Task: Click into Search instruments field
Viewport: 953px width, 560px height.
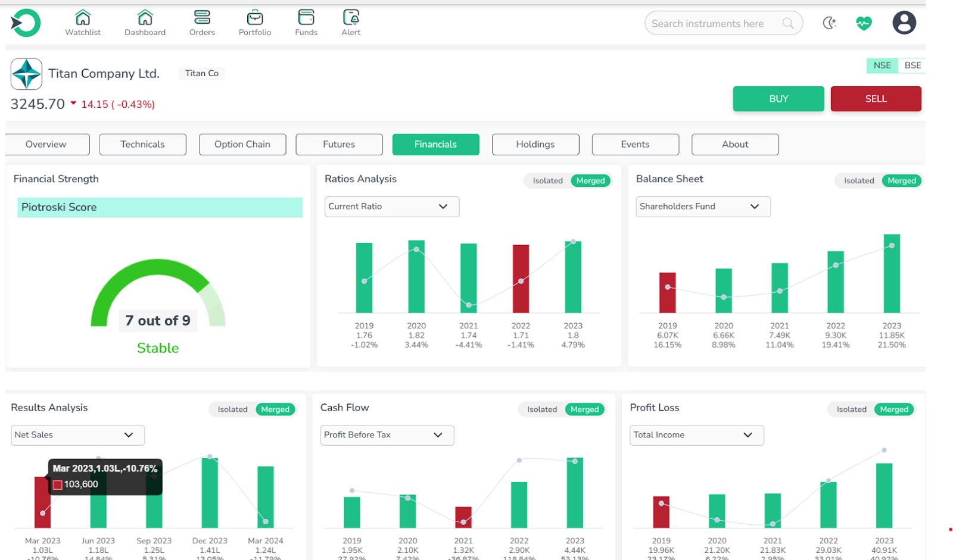Action: tap(723, 23)
